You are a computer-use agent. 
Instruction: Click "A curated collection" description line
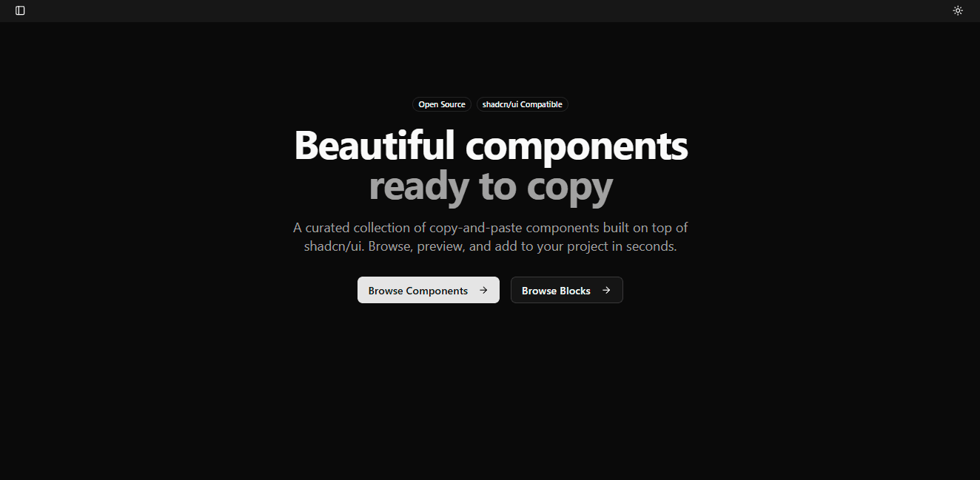coord(491,228)
